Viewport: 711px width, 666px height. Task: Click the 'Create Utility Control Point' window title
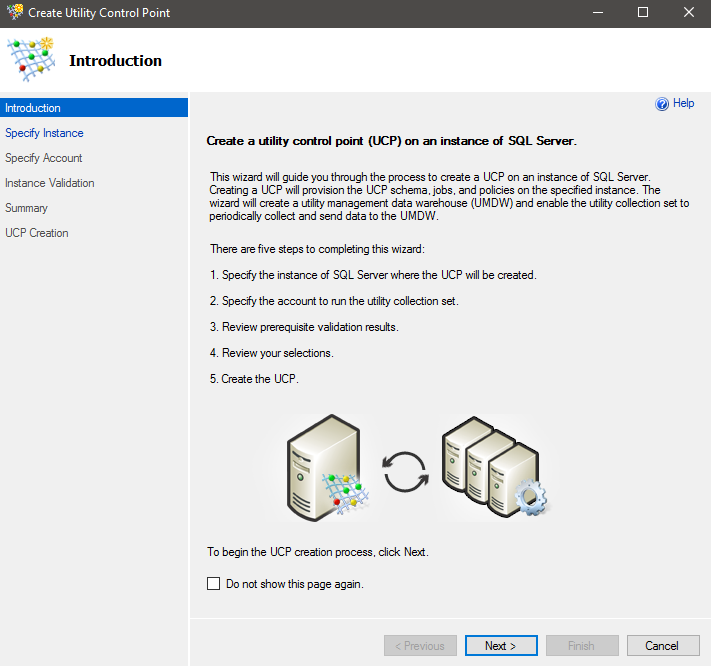pos(99,13)
